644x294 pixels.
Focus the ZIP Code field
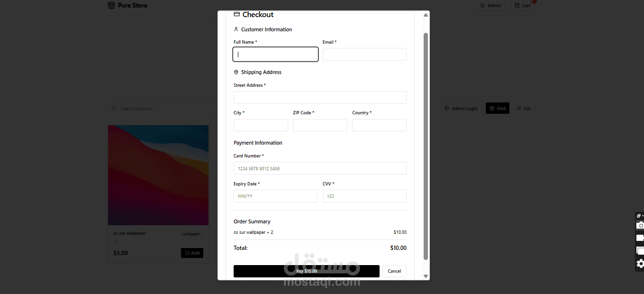320,125
